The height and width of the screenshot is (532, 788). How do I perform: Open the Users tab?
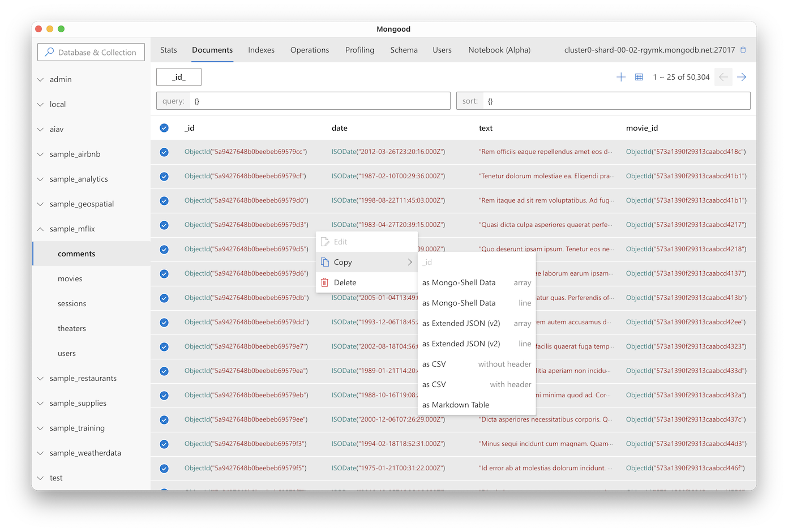pyautogui.click(x=442, y=50)
